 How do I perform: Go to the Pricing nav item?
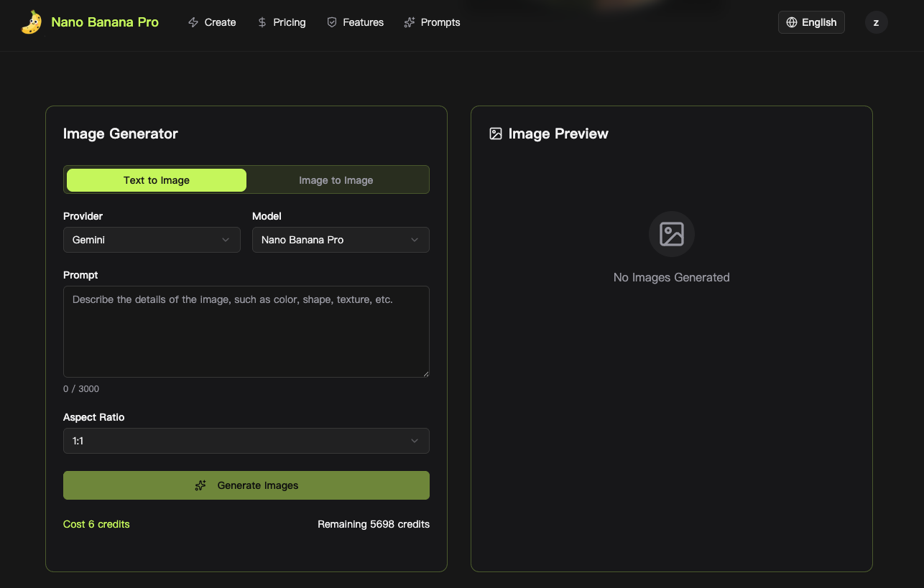(x=289, y=22)
